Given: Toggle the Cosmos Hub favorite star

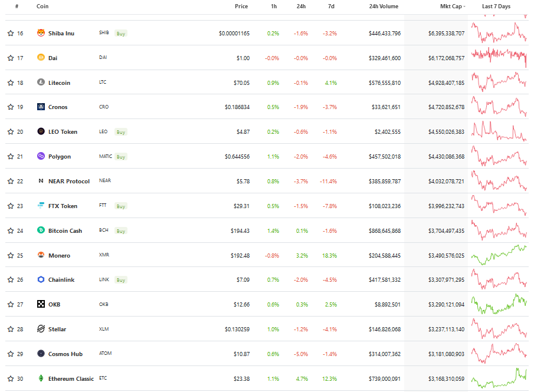Looking at the screenshot, I should click(x=11, y=354).
